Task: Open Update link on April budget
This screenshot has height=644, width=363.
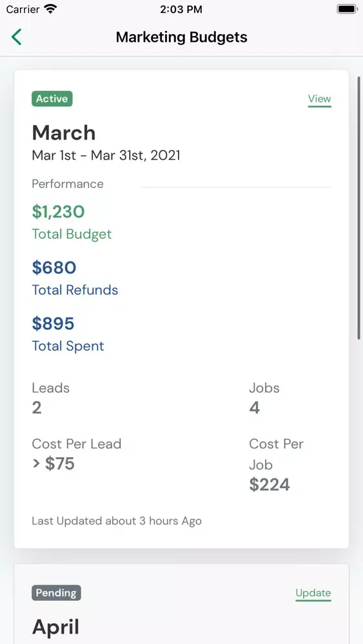Action: (x=313, y=593)
